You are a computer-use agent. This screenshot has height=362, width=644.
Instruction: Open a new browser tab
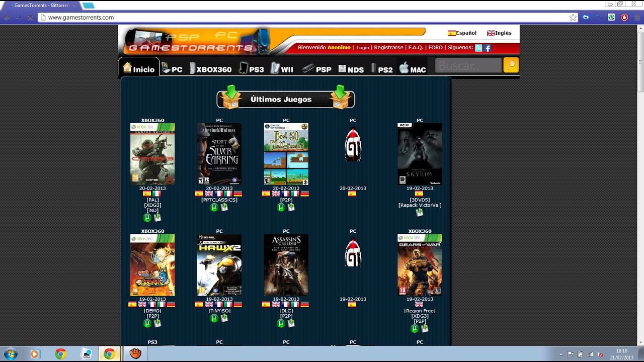[x=89, y=5]
